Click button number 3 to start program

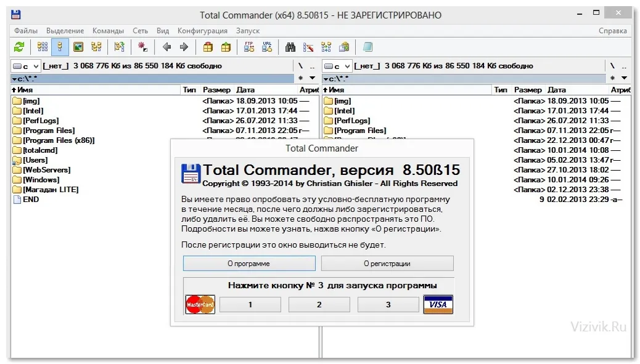click(388, 304)
